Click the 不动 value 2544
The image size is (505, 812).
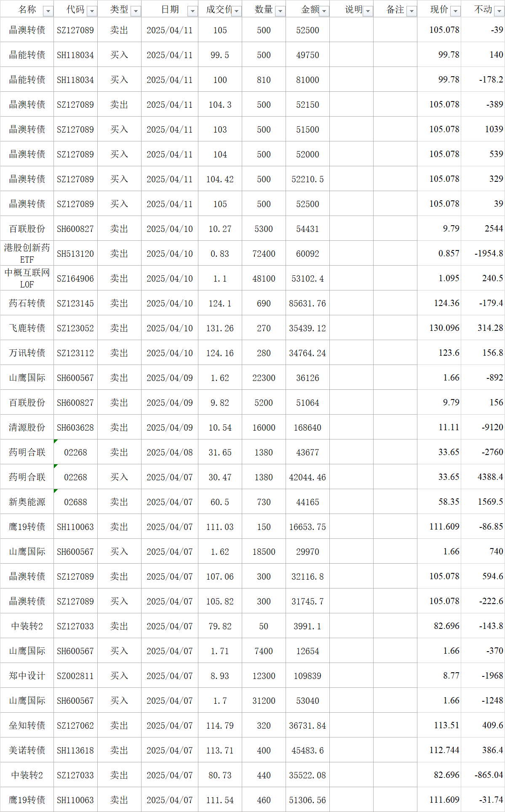(483, 229)
